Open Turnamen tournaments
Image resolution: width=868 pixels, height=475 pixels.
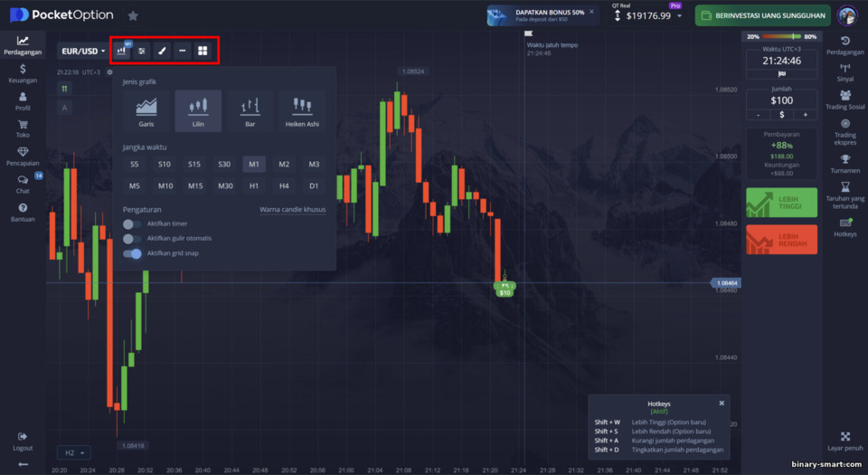coord(845,164)
